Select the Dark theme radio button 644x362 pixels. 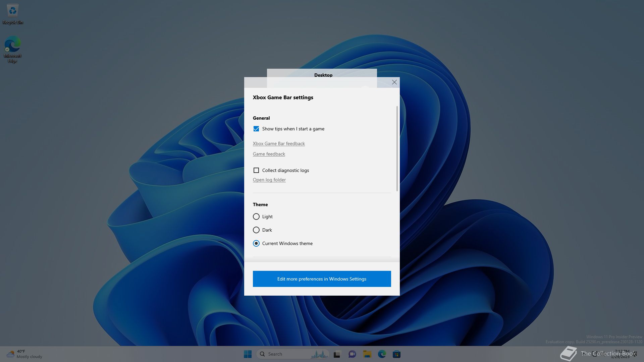[256, 230]
